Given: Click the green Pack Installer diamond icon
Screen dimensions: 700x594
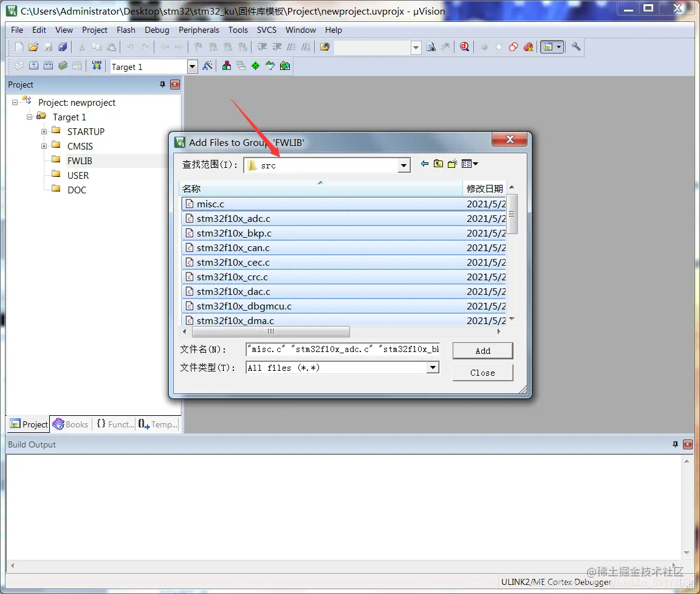Looking at the screenshot, I should click(x=255, y=66).
